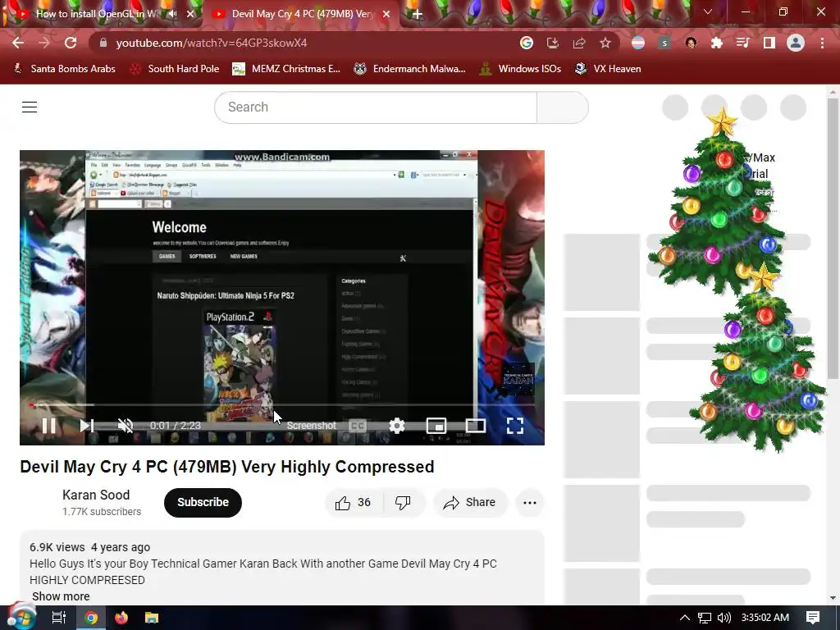Subscribe to Karan Sood

[x=203, y=503]
